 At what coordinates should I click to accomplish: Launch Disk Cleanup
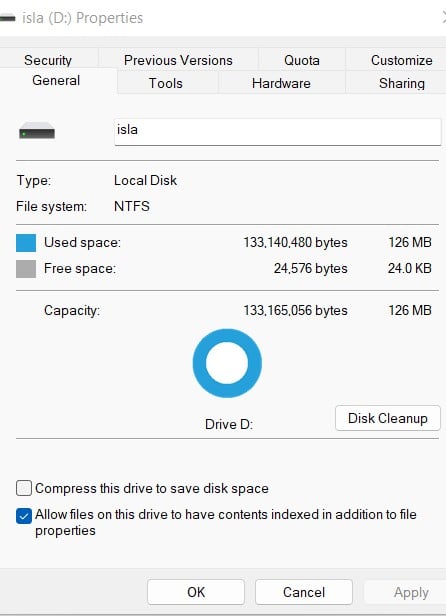[388, 418]
